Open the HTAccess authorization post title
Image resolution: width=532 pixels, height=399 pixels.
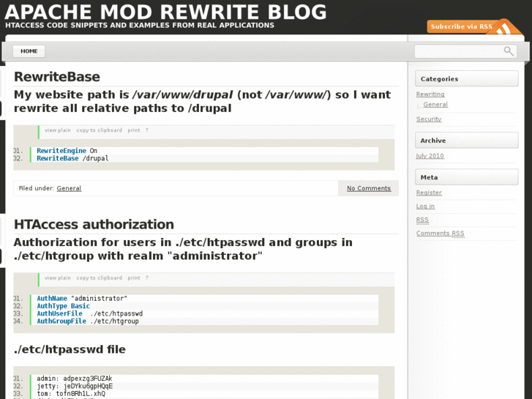[94, 225]
